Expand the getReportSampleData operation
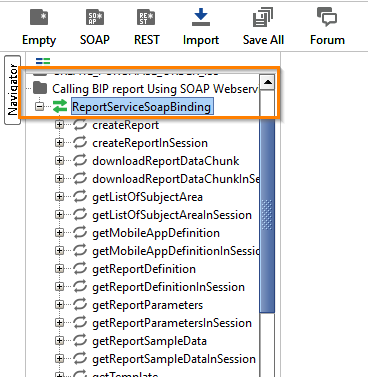This screenshot has width=368, height=377. coord(59,341)
